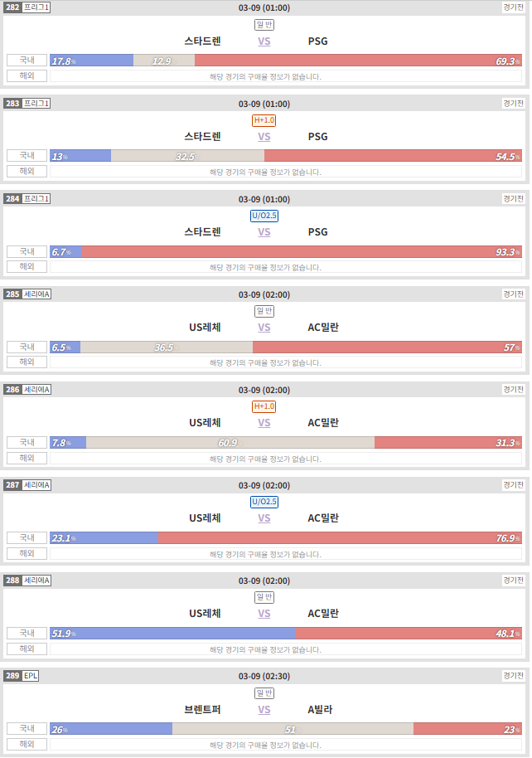Click the VS link in match 282
The image size is (532, 758).
tap(264, 41)
